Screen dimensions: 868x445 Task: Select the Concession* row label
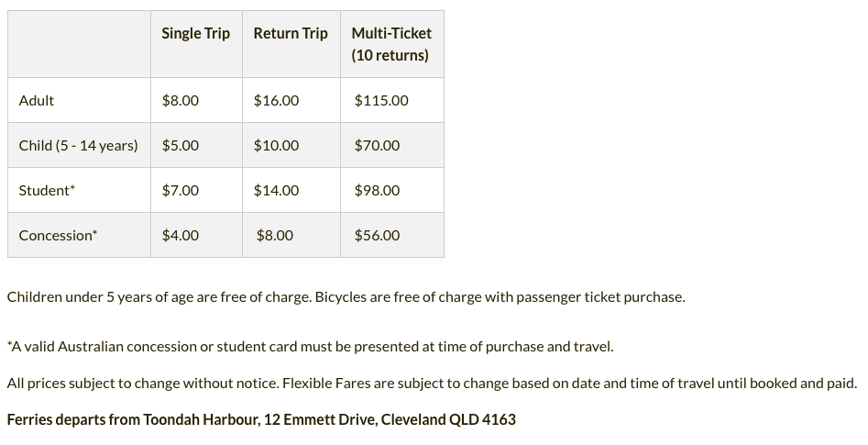[x=58, y=235]
